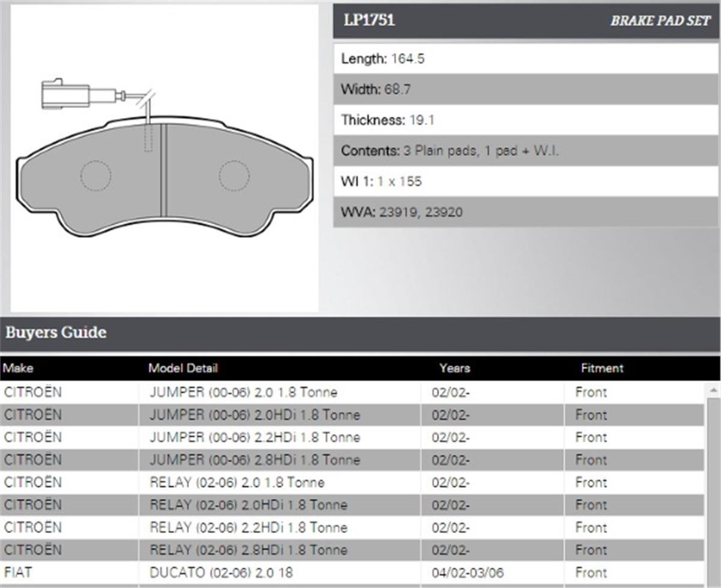The image size is (721, 588).
Task: Select RELAY (02-06) 2.0 1.8 Tonne cell
Action: (x=279, y=483)
